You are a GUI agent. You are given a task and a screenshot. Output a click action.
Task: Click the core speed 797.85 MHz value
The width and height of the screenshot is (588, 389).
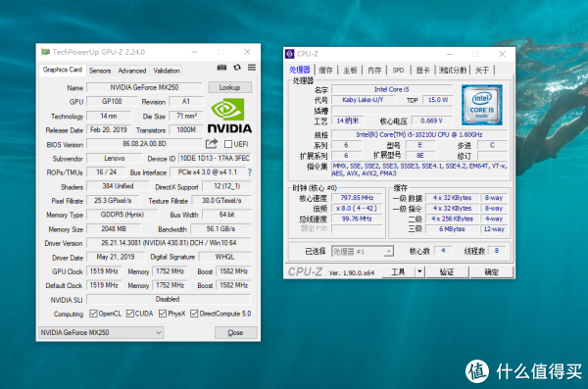pos(357,198)
